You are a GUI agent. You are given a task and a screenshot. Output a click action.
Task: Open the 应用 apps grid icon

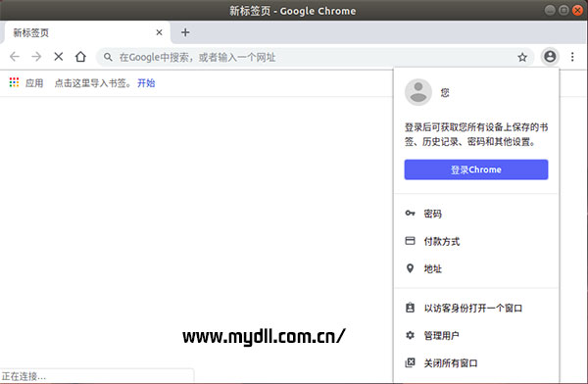point(14,82)
